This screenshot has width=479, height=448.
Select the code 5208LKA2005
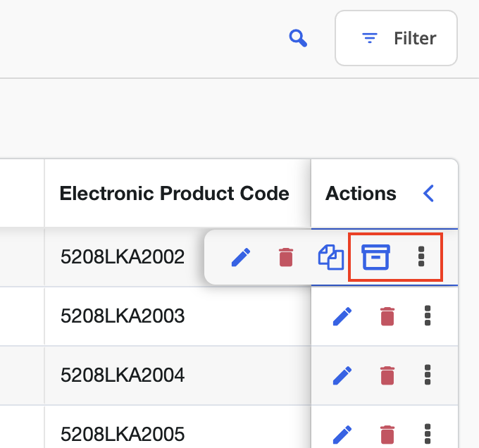tap(123, 434)
